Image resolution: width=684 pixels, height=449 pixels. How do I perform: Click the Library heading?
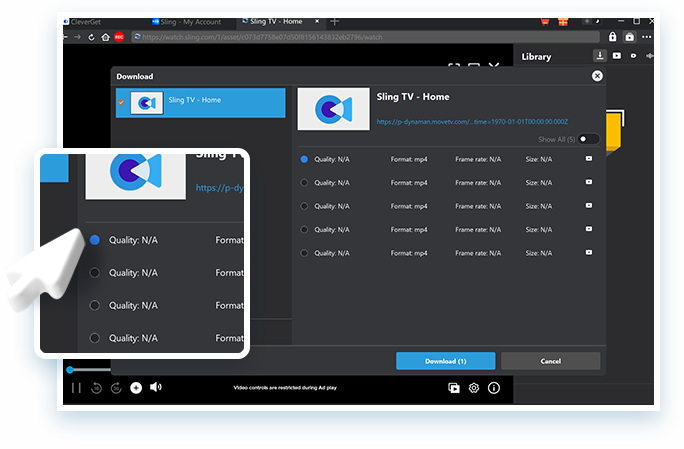coord(536,57)
